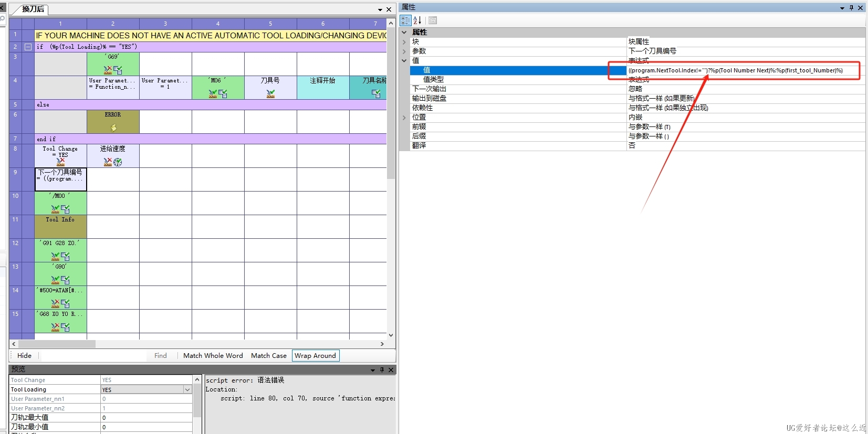Click the icon under Tool Change = YES block

click(x=60, y=162)
